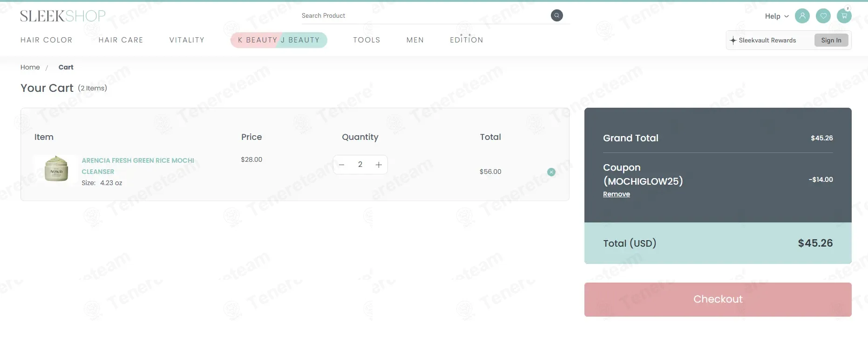Open the Hair Care menu
Image resolution: width=868 pixels, height=339 pixels.
pos(121,40)
